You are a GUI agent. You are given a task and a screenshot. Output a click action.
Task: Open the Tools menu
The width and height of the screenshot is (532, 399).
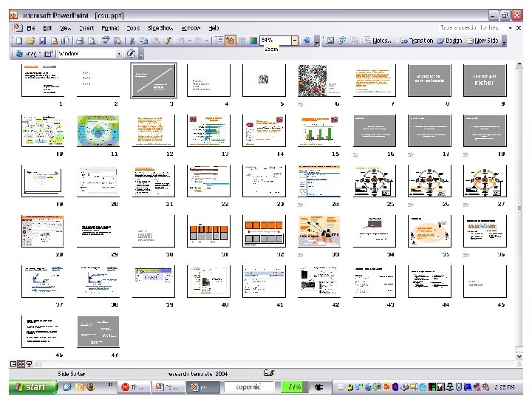(133, 28)
